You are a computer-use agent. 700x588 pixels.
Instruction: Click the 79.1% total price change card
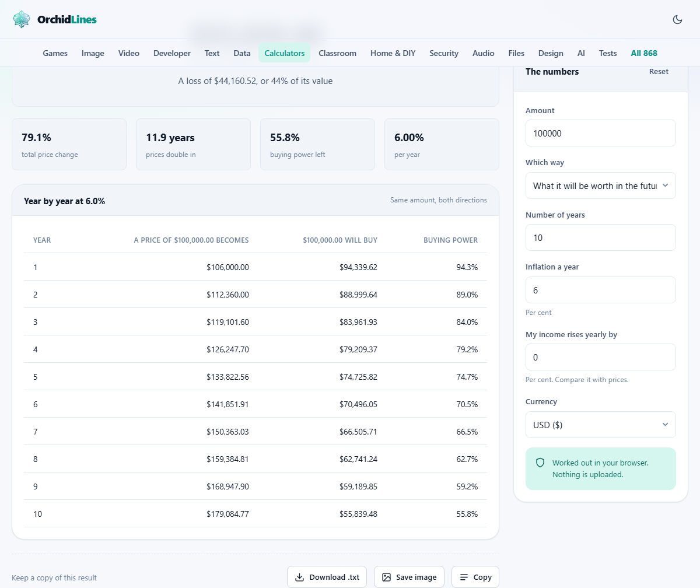[x=69, y=145]
